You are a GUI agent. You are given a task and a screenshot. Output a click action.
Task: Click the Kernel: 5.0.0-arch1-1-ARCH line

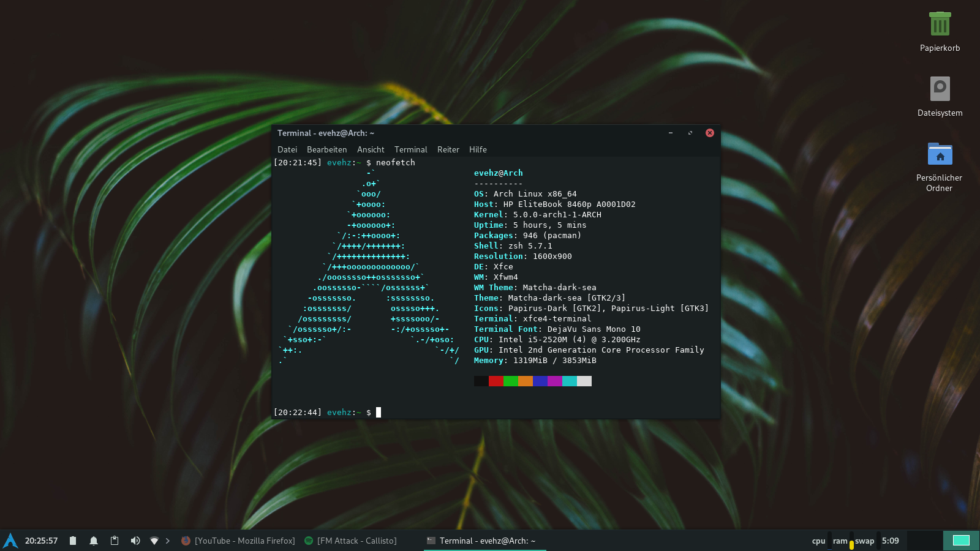(x=538, y=214)
